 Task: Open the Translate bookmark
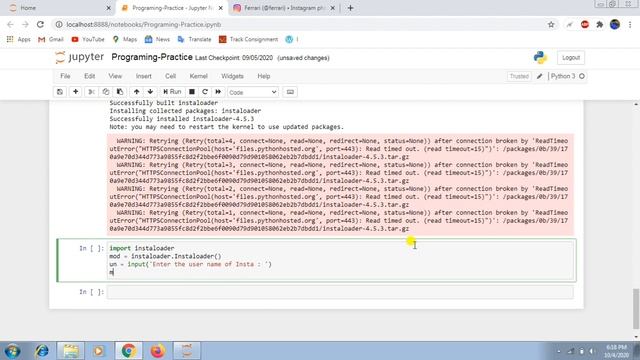click(194, 39)
